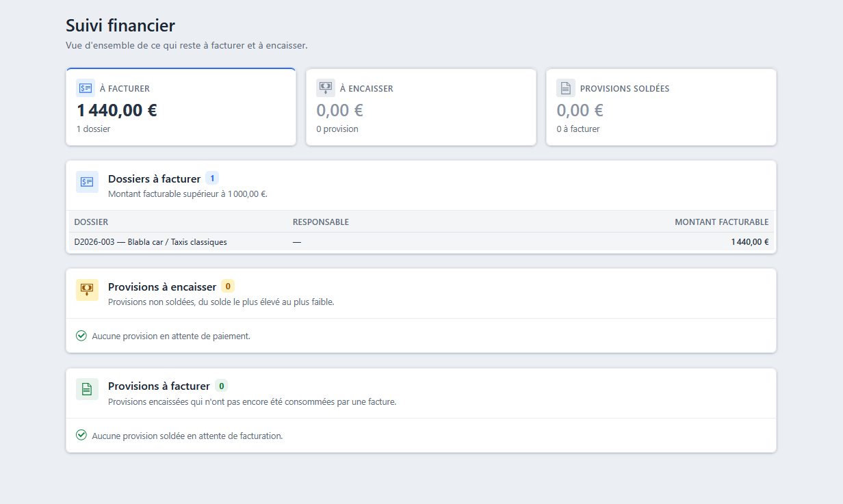Click the 'Vue d'ensemble de ce qui reste' subtitle

187,46
